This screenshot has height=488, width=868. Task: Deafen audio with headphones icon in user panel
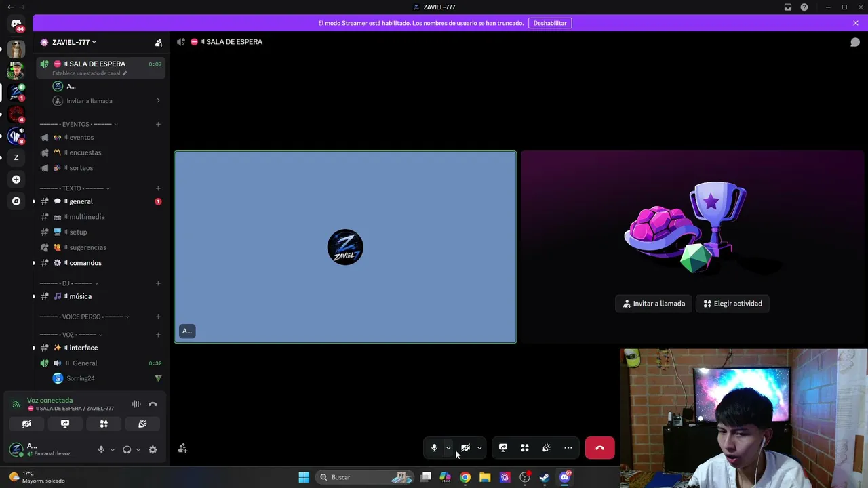pyautogui.click(x=127, y=449)
